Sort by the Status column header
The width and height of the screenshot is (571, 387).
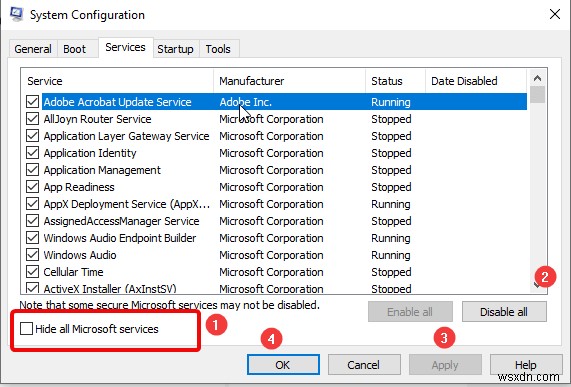click(x=395, y=81)
